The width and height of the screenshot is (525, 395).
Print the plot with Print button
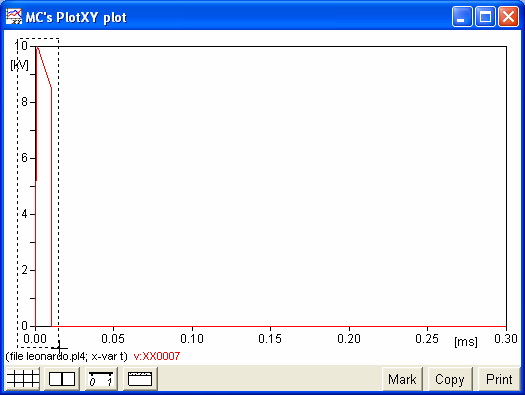(499, 379)
